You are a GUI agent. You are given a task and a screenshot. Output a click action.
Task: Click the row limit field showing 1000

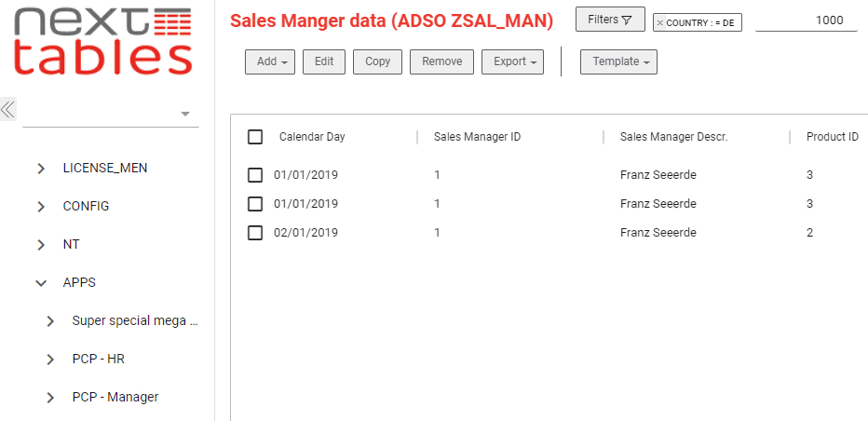click(807, 20)
